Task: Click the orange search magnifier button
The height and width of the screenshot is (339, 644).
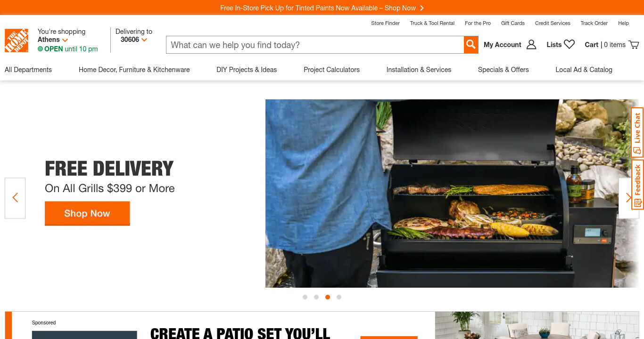Action: 471,45
